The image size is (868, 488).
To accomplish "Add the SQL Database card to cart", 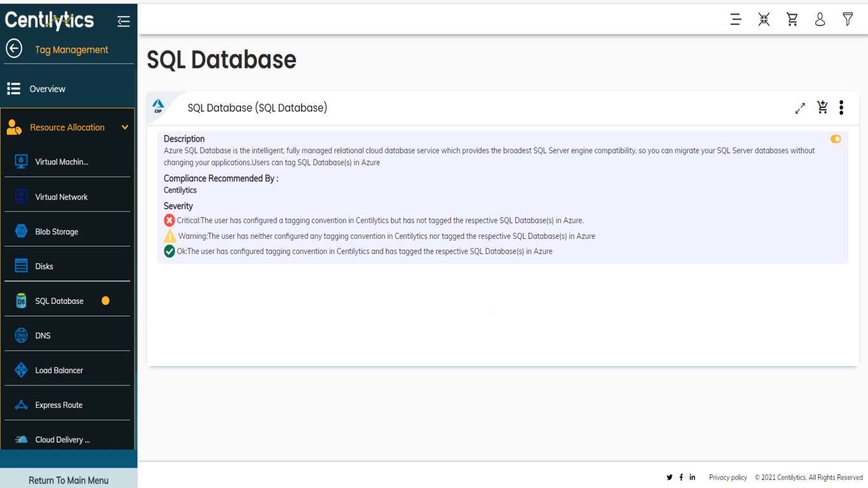I will [x=822, y=107].
